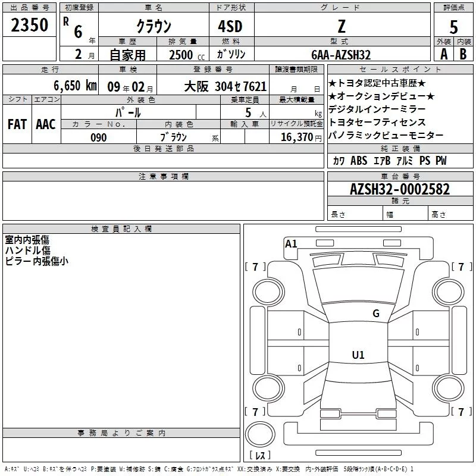Screen dimensions: 476x476
Task: Click front-left tire on car diagram
Action: 268,293
